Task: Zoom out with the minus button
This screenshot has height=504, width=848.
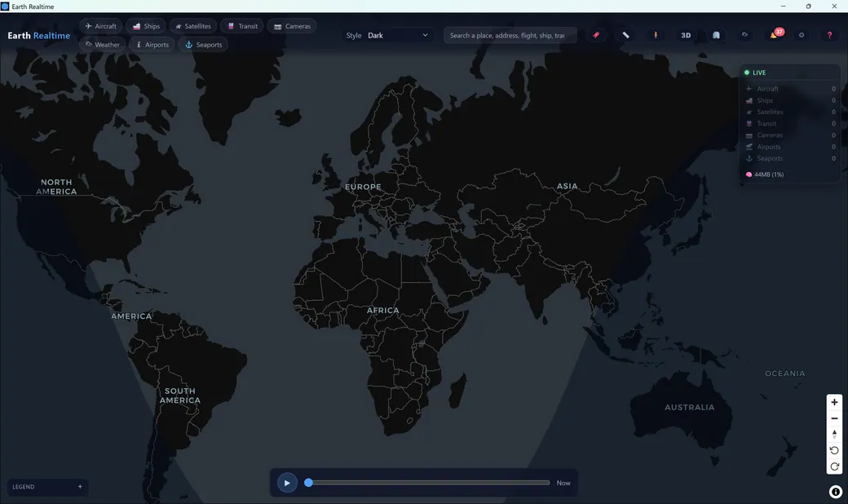Action: (834, 418)
